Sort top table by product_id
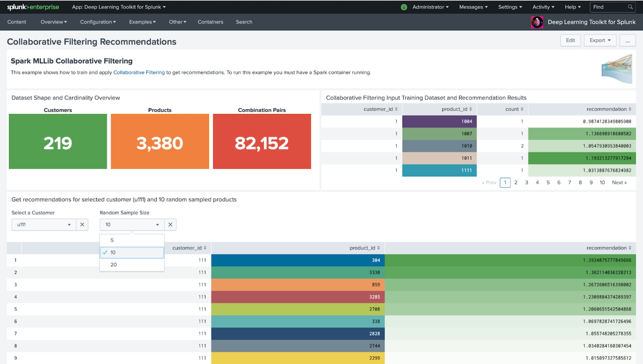This screenshot has height=364, width=643. [x=457, y=109]
